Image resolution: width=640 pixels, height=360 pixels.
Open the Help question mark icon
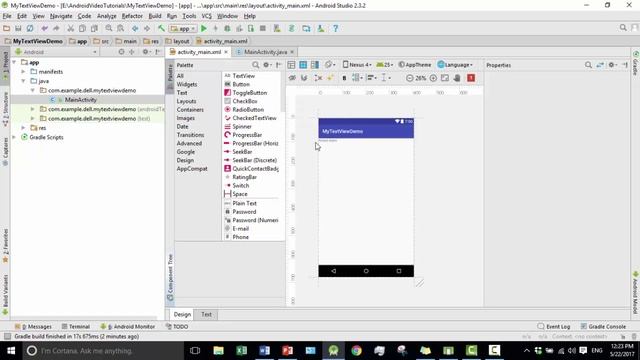click(336, 29)
